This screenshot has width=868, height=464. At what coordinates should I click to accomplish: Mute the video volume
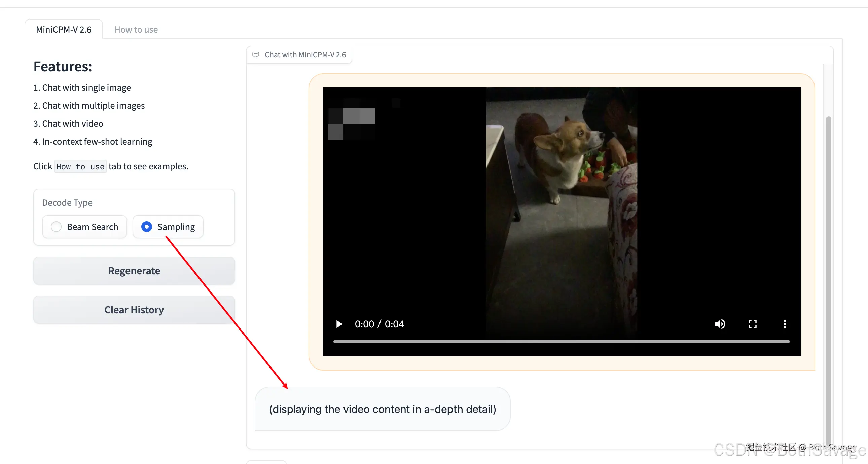tap(720, 324)
